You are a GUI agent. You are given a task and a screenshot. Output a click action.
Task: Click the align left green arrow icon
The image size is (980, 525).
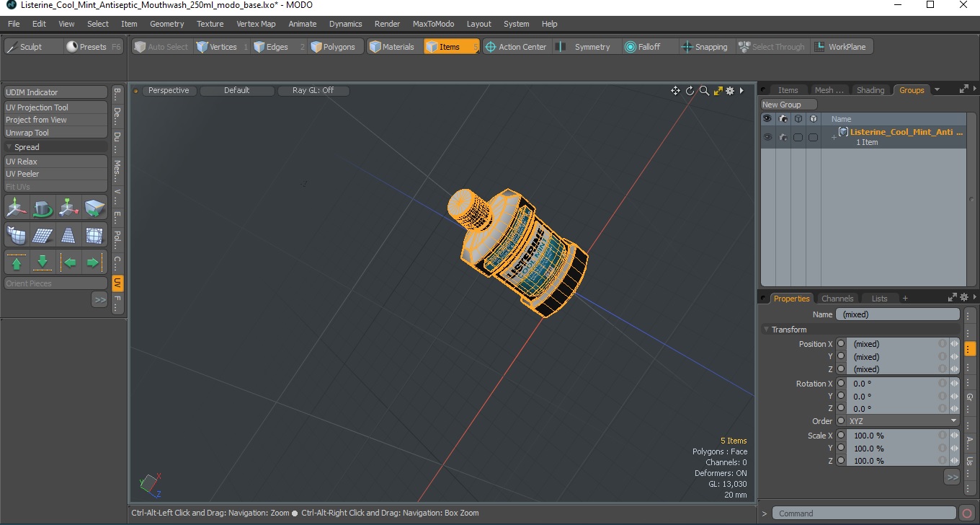(68, 262)
